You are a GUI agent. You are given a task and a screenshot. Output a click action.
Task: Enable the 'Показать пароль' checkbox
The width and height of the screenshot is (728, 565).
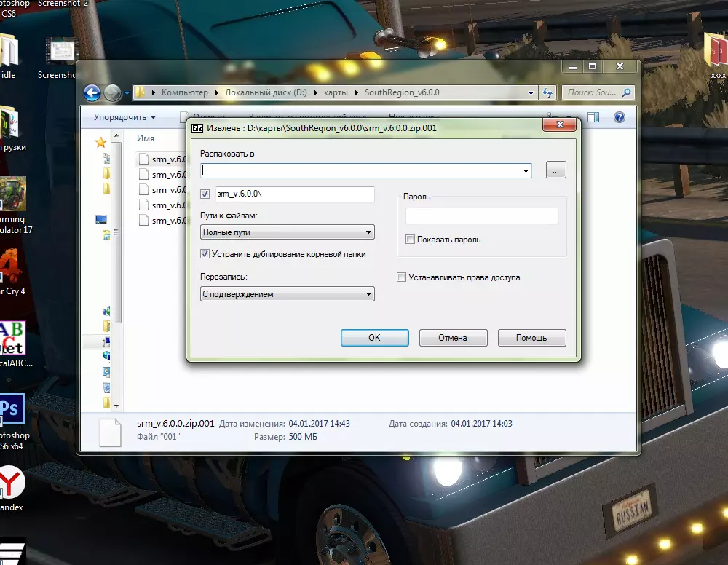pyautogui.click(x=410, y=240)
